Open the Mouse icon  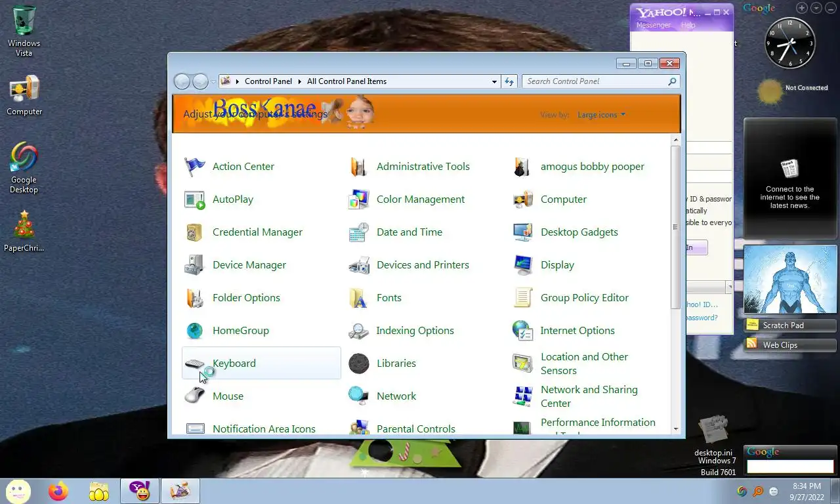194,396
